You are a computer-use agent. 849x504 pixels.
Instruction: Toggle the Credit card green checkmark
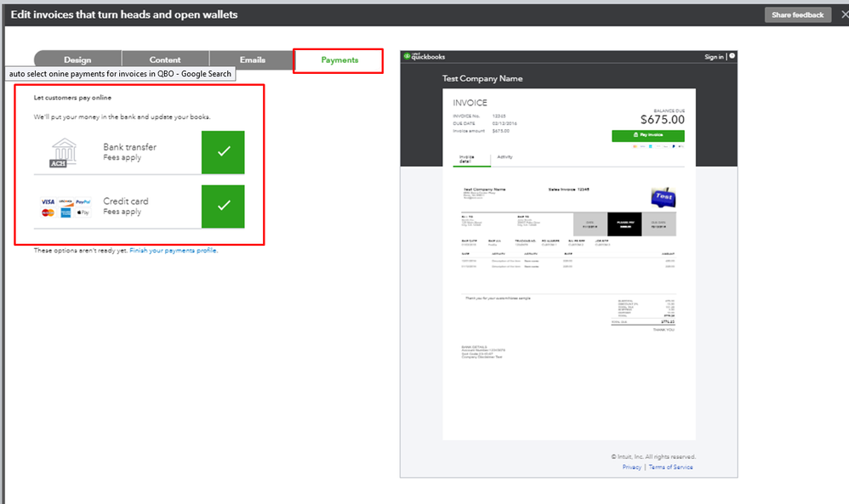223,206
